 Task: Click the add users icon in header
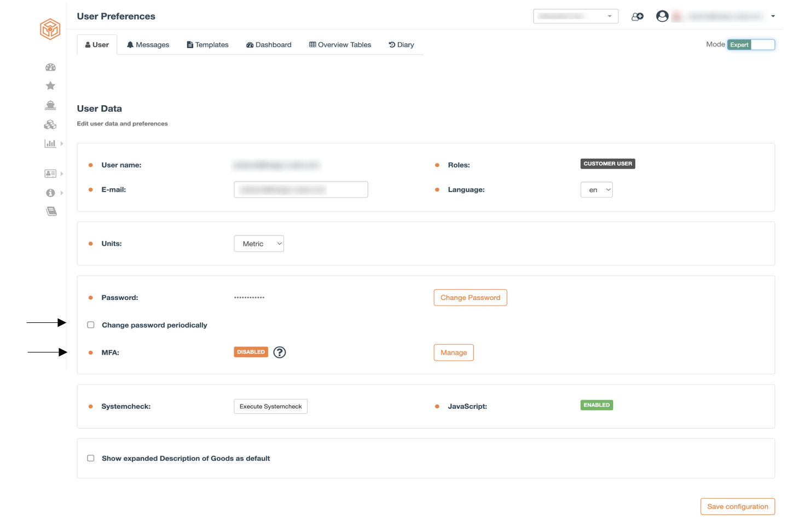pyautogui.click(x=638, y=16)
